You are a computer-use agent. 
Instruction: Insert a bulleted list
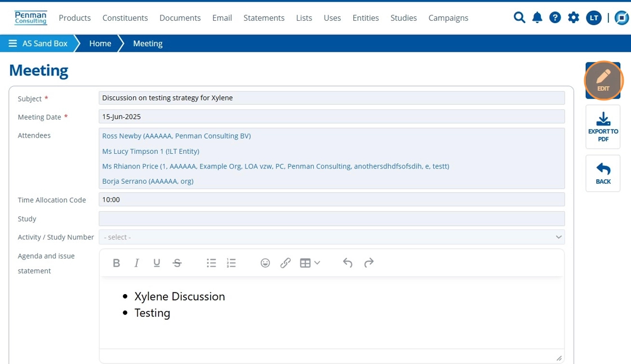click(x=211, y=263)
